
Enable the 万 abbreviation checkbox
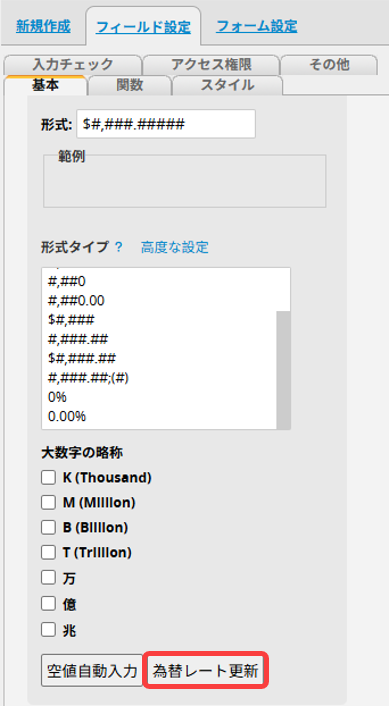point(48,578)
